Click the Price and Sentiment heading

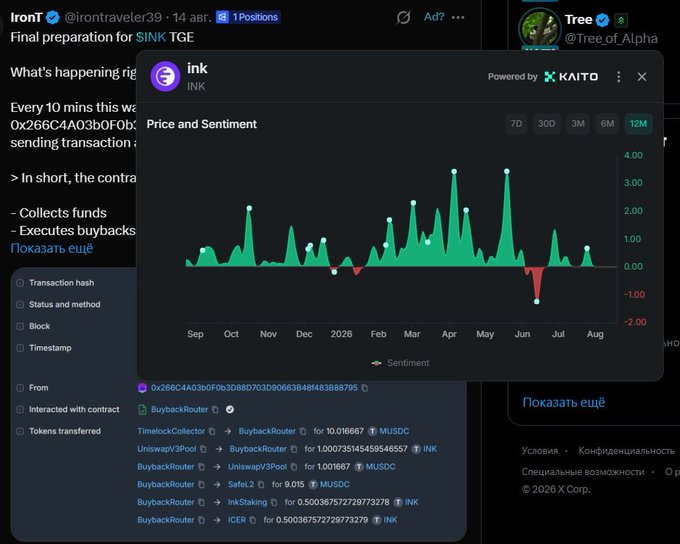202,125
